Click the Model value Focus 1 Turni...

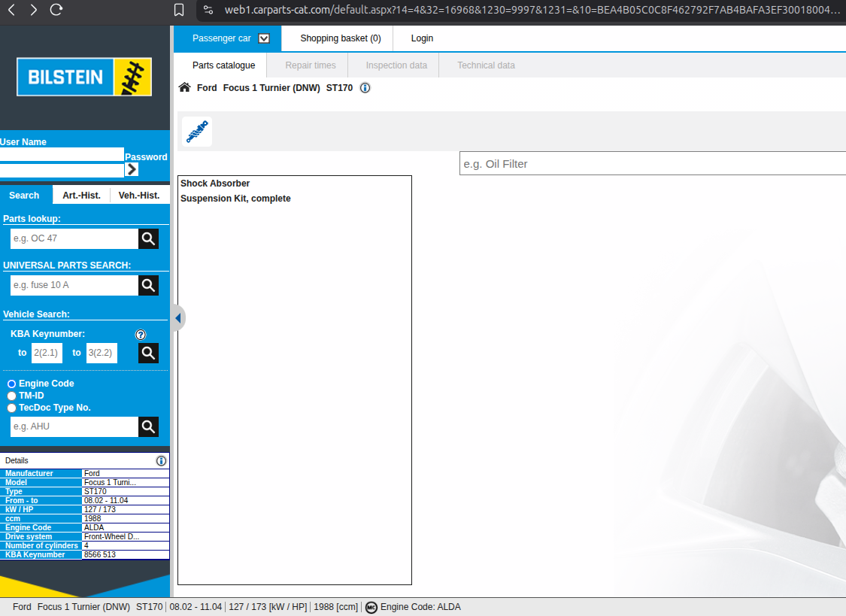tap(110, 483)
